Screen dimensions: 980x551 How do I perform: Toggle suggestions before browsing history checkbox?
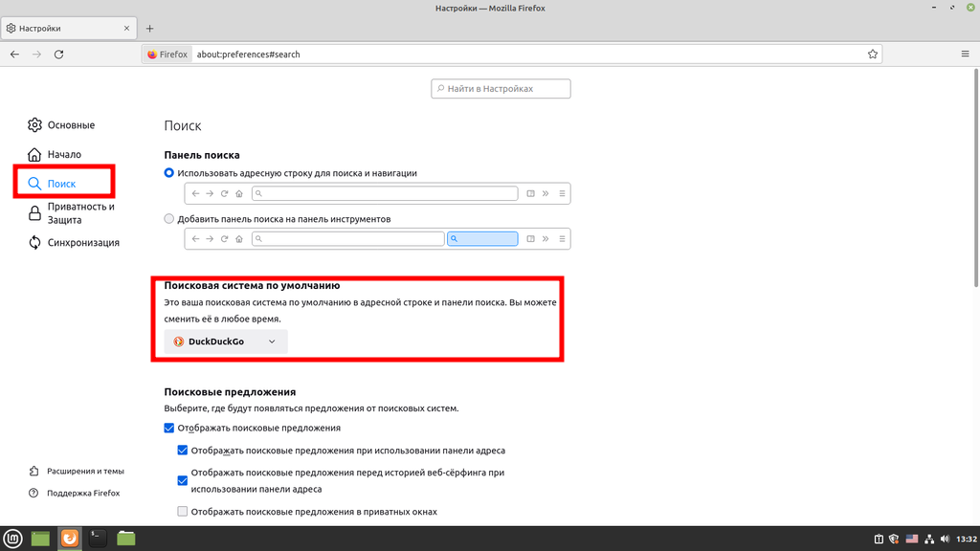(x=183, y=480)
